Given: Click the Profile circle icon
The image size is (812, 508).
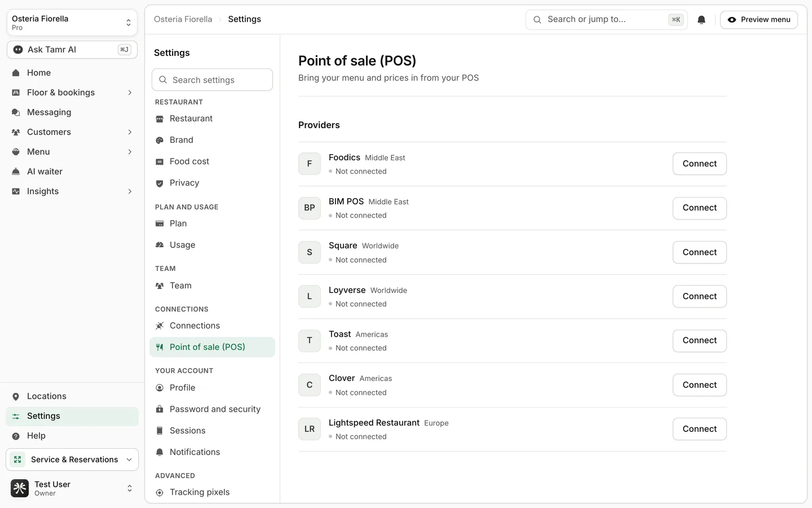Looking at the screenshot, I should click(x=160, y=388).
